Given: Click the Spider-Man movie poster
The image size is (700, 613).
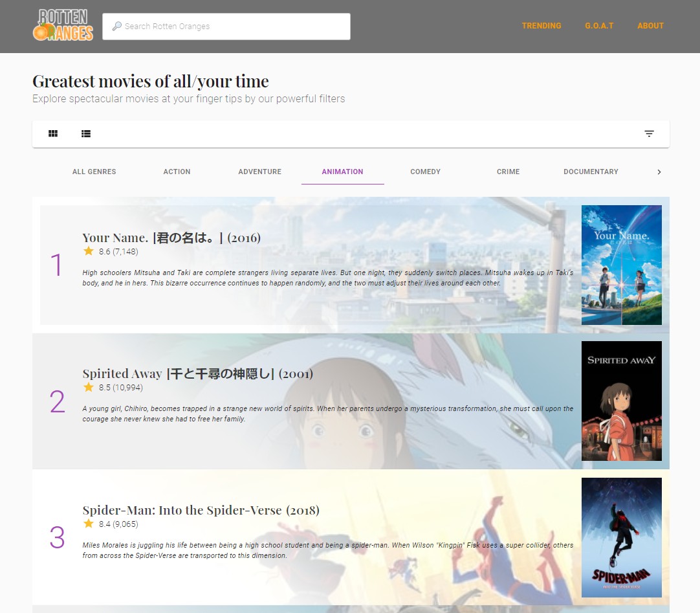Looking at the screenshot, I should coord(622,537).
